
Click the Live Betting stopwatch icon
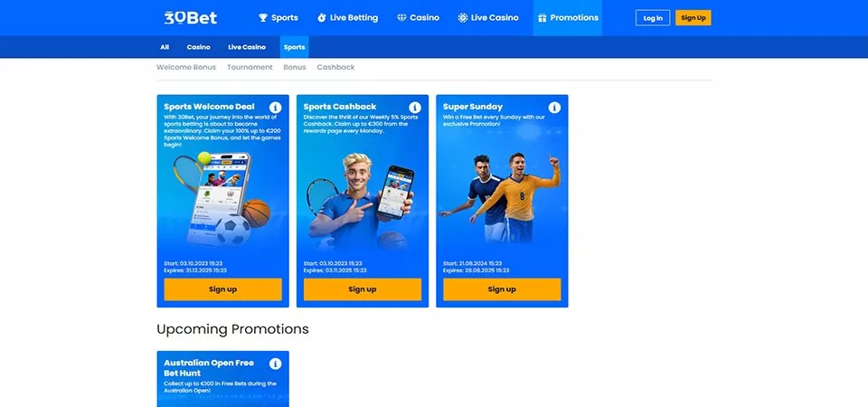[322, 18]
